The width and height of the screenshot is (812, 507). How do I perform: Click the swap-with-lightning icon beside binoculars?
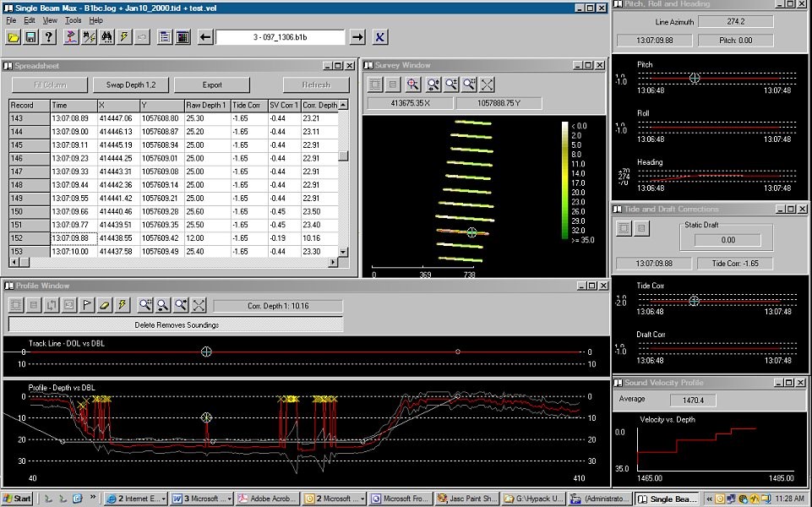[x=89, y=37]
